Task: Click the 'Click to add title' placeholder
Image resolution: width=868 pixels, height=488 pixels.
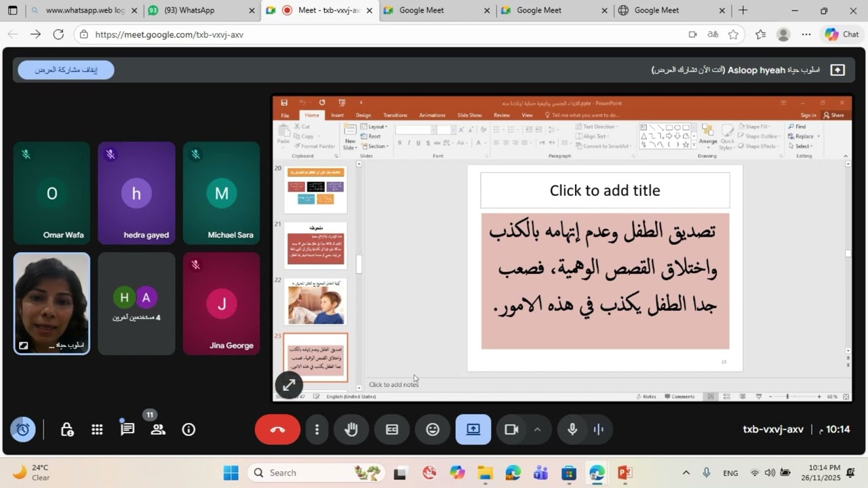Action: tap(605, 190)
